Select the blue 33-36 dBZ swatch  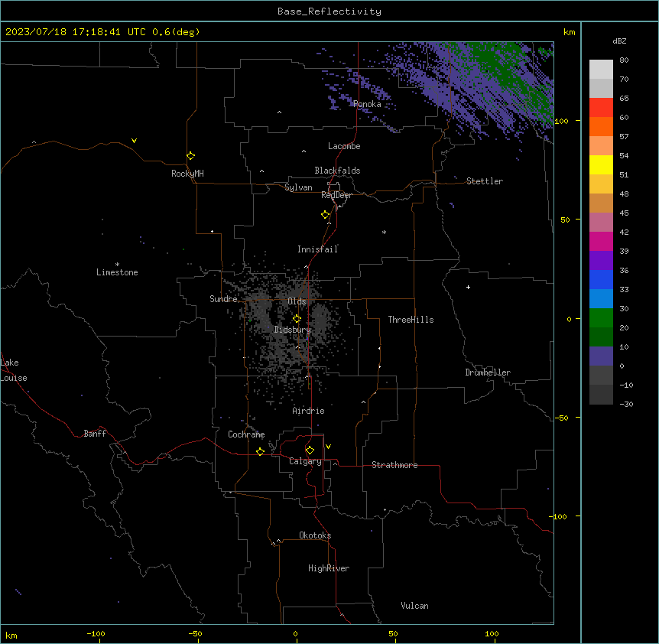point(601,280)
